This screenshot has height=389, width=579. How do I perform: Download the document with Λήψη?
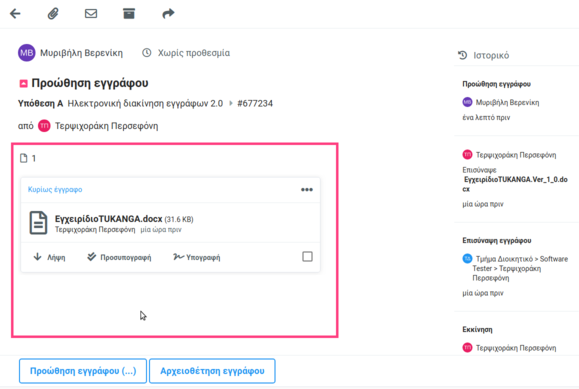pyautogui.click(x=49, y=257)
